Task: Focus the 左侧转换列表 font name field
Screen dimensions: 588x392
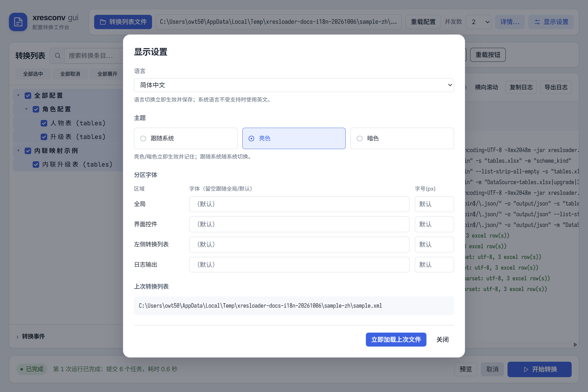Action: click(299, 245)
